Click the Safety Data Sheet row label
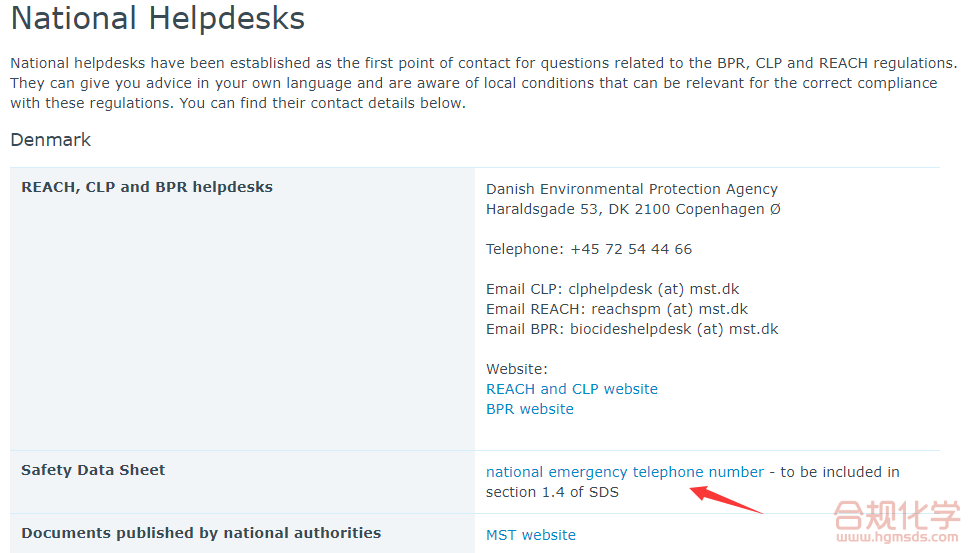The width and height of the screenshot is (971, 553). (93, 470)
